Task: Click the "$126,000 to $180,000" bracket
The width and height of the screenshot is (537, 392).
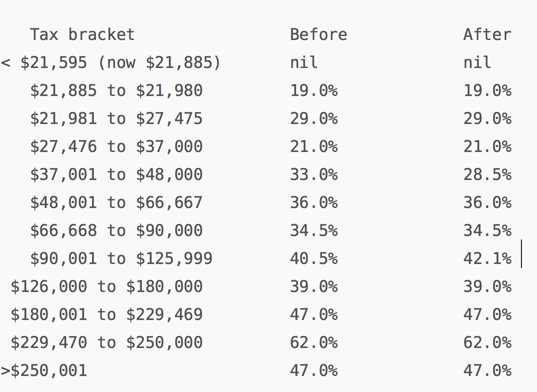Action: [107, 287]
